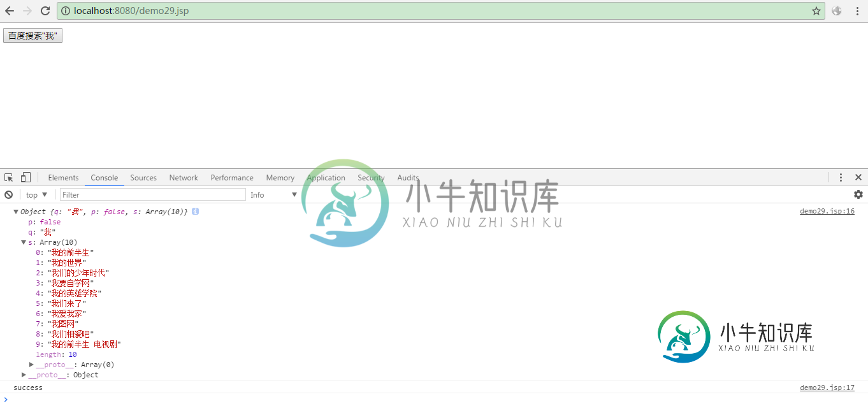Close the DevTools panel
Screen dimensions: 868x406
pyautogui.click(x=858, y=178)
